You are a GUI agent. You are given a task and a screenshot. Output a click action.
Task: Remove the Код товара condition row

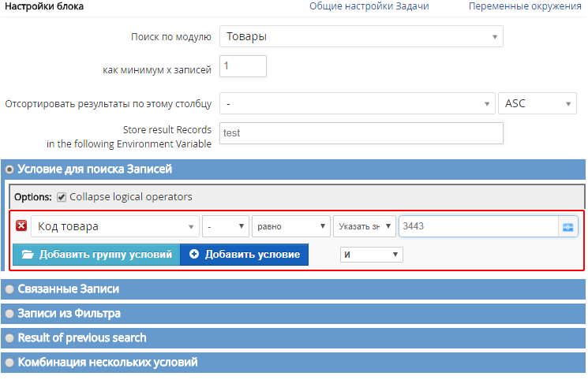tap(21, 226)
